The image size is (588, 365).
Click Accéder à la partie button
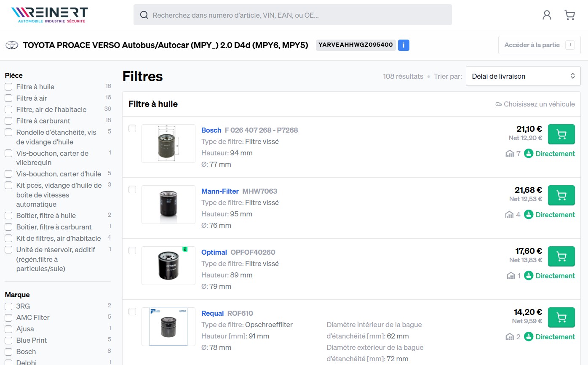click(540, 45)
